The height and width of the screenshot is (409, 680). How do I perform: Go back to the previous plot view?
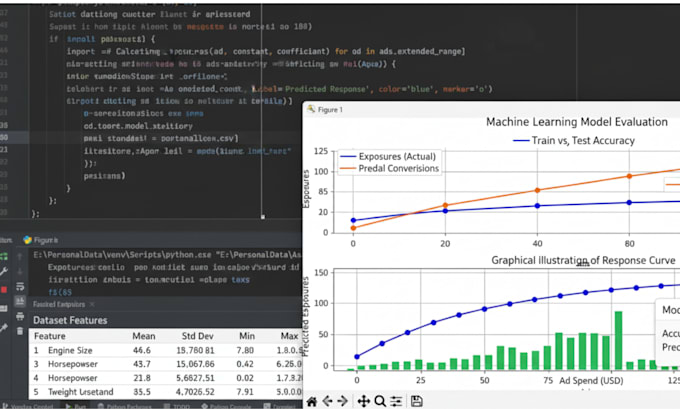327,402
